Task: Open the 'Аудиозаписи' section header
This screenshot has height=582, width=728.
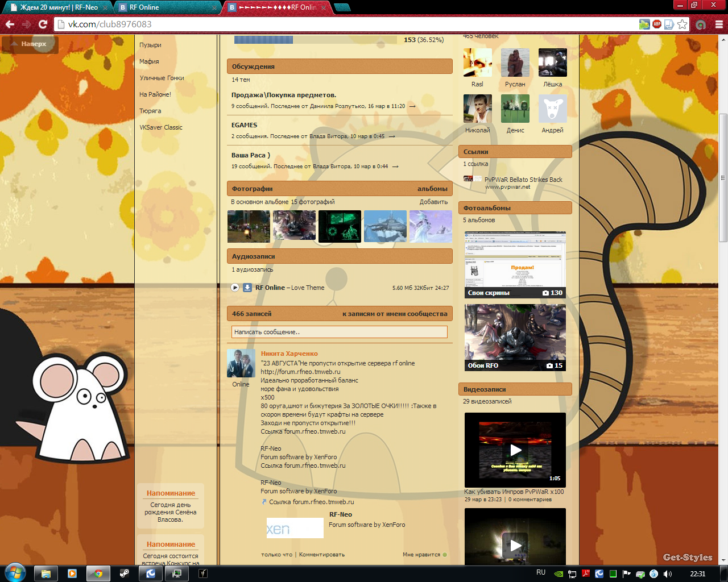Action: coord(340,256)
